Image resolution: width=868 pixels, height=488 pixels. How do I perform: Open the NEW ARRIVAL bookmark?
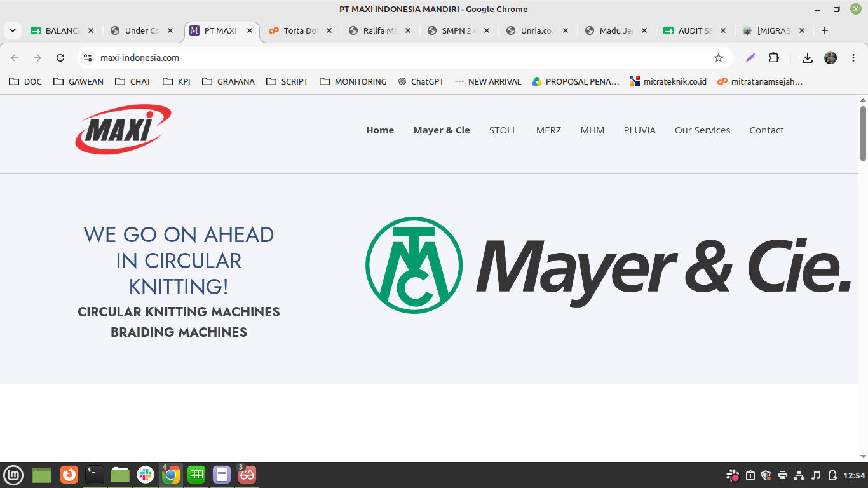[487, 81]
